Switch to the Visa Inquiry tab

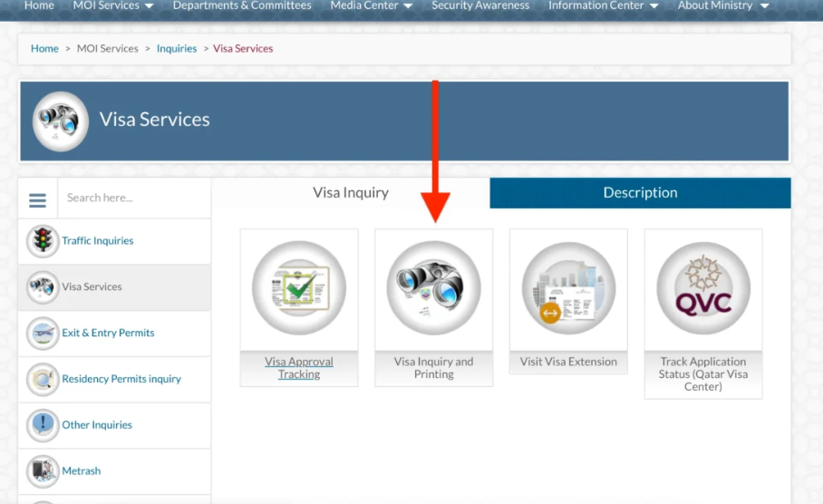tap(351, 193)
